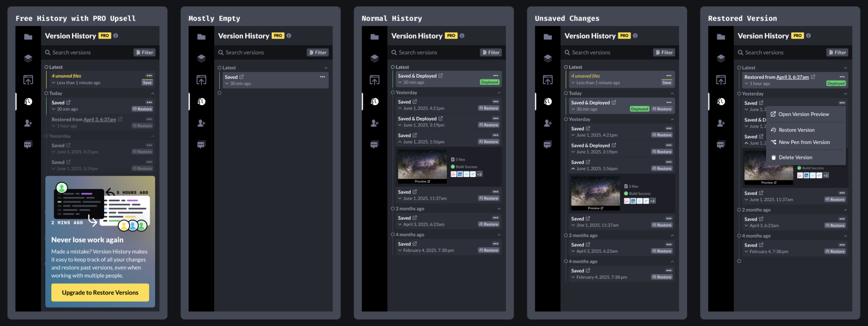Open the ellipsis menu on the Mostly Empty Saved entry
Image resolution: width=868 pixels, height=326 pixels.
tap(323, 77)
